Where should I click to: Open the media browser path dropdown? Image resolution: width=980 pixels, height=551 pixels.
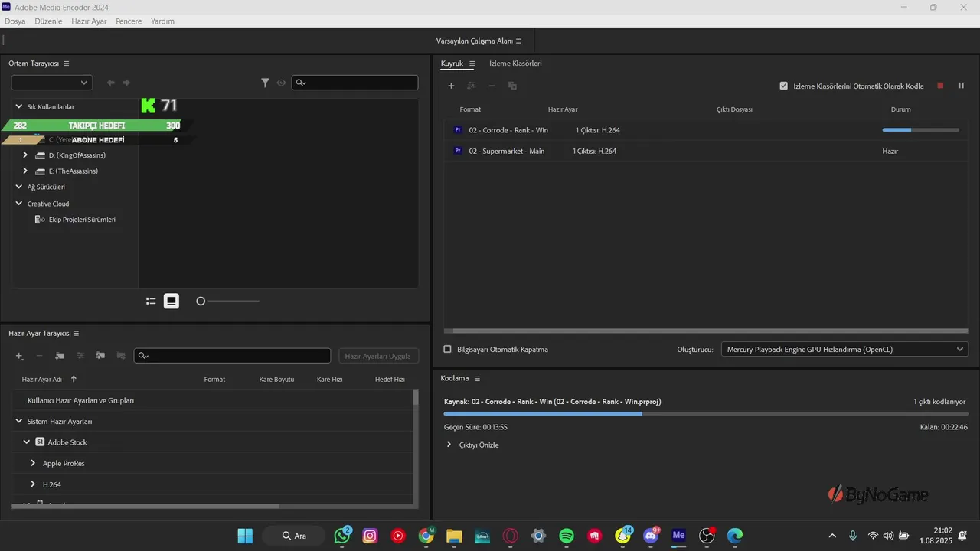pos(52,83)
